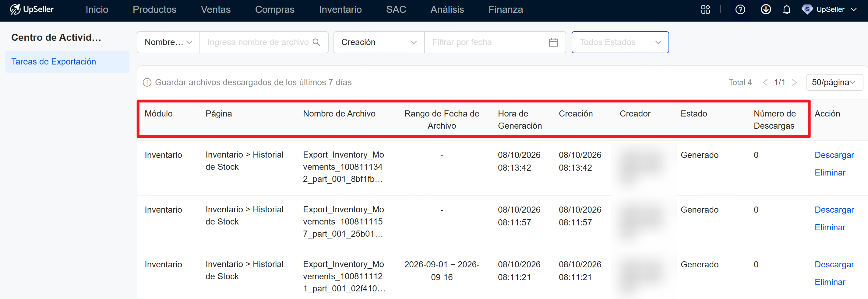Image resolution: width=868 pixels, height=299 pixels.
Task: Open the notifications bell
Action: coord(786,9)
